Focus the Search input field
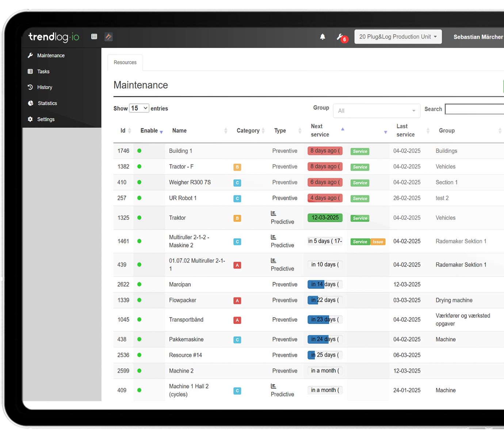 point(474,109)
